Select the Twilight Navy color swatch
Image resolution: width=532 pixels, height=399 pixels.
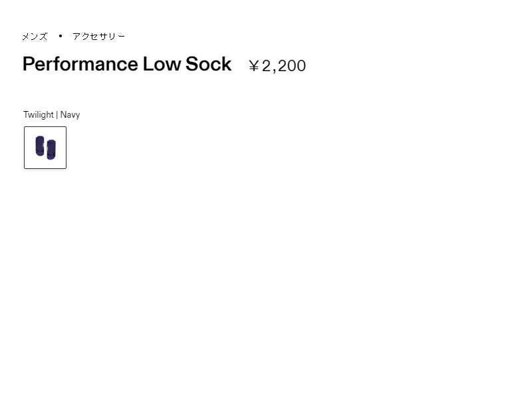45,148
